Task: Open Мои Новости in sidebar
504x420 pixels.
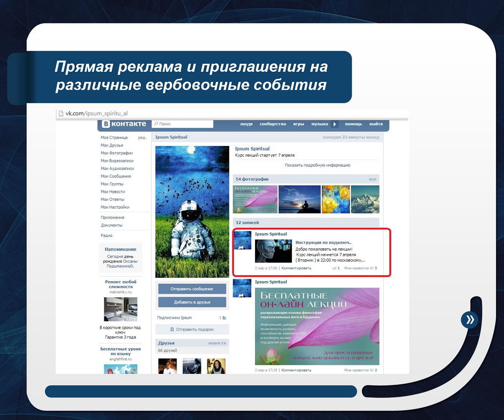Action: point(113,192)
